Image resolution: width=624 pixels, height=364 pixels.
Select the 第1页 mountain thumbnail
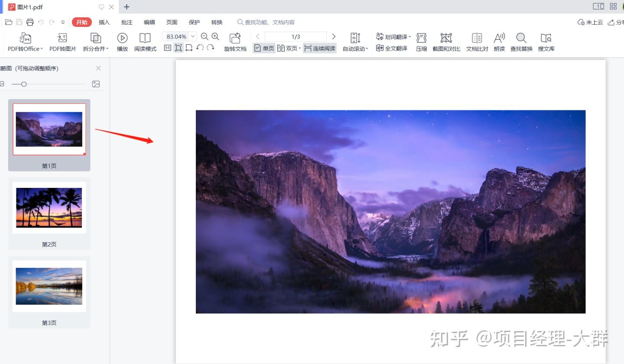click(49, 135)
